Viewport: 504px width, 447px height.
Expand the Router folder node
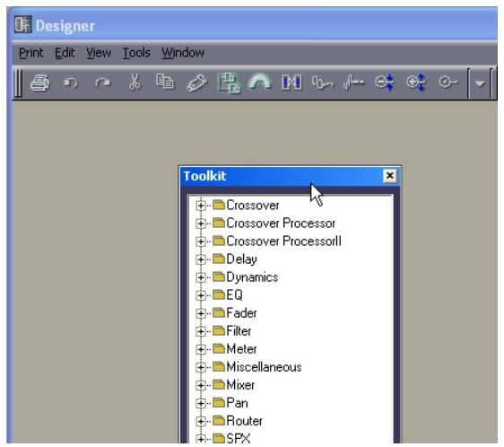click(x=201, y=421)
